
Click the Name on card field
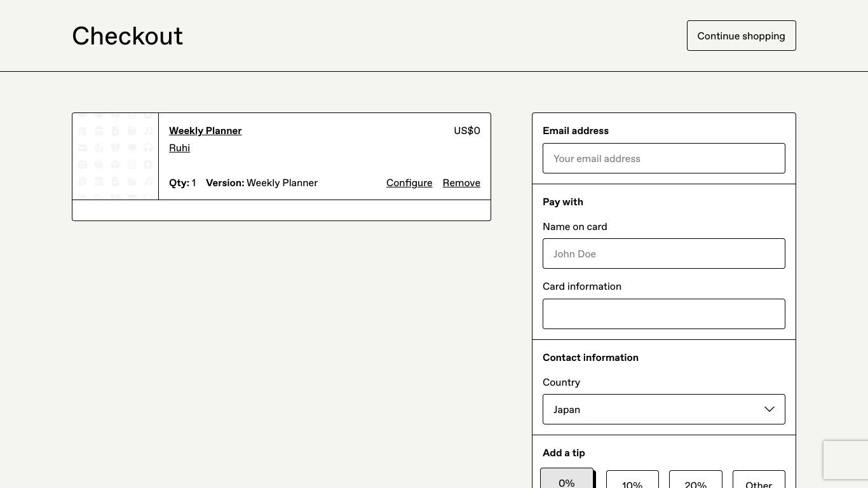click(x=664, y=254)
